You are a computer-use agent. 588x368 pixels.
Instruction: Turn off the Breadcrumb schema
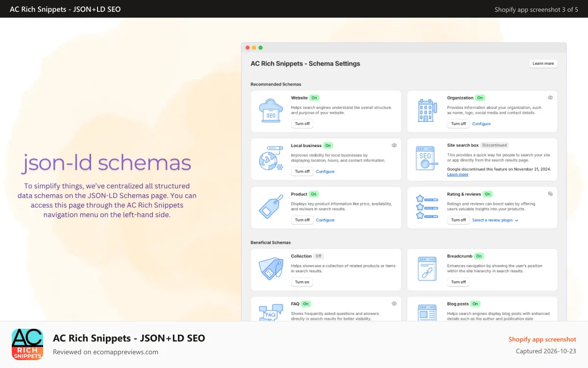459,282
